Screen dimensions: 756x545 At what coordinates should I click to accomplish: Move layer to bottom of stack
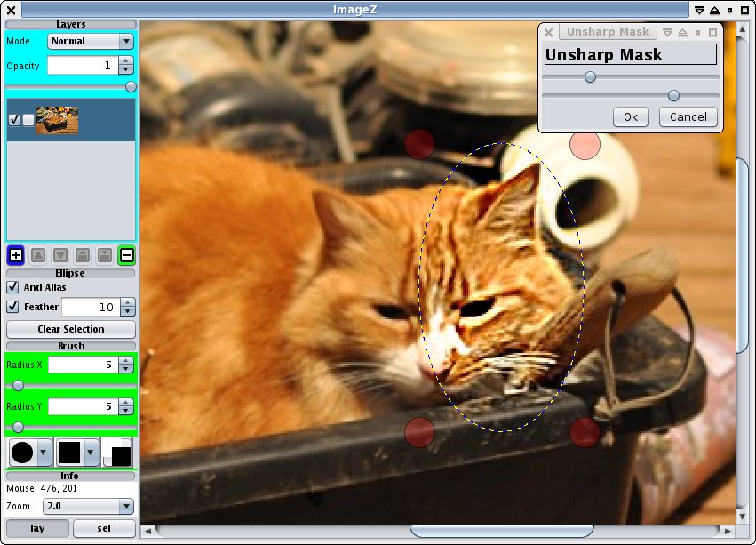pyautogui.click(x=105, y=255)
